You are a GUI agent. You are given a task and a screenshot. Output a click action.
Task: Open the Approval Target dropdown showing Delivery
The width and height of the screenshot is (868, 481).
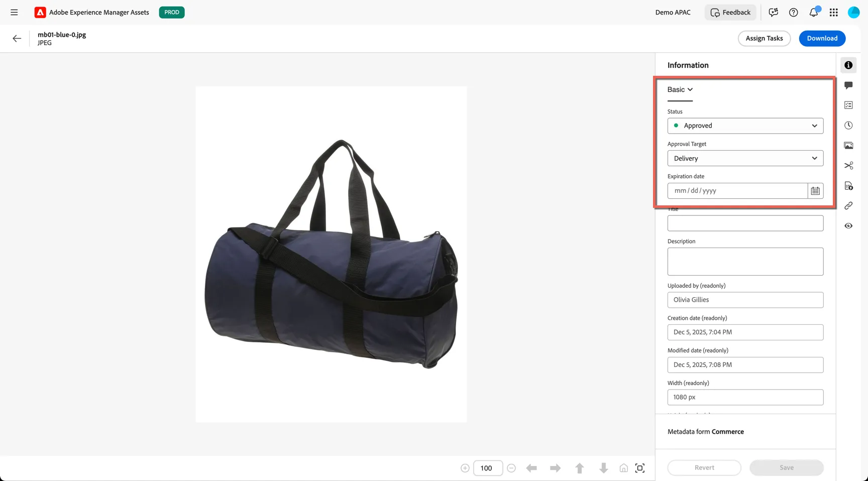745,158
